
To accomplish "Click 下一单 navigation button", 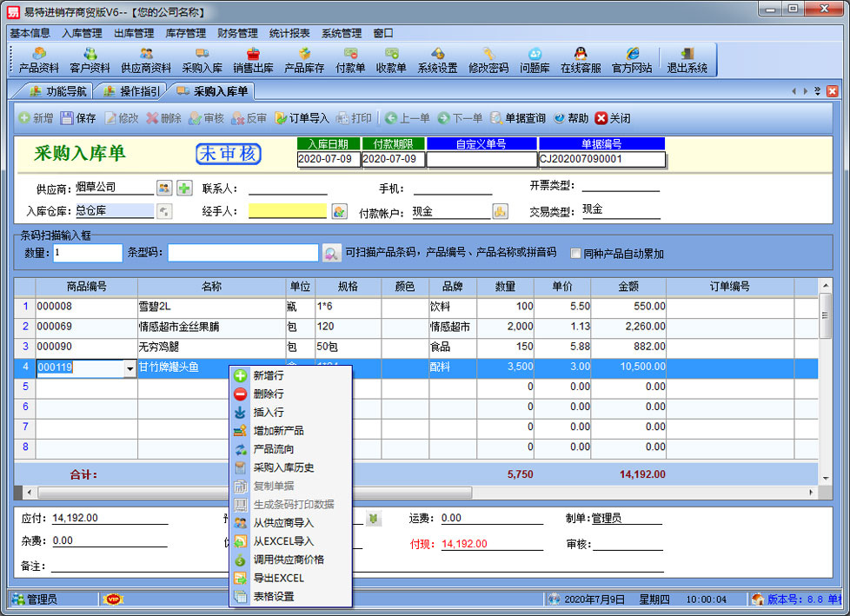I will (x=461, y=118).
